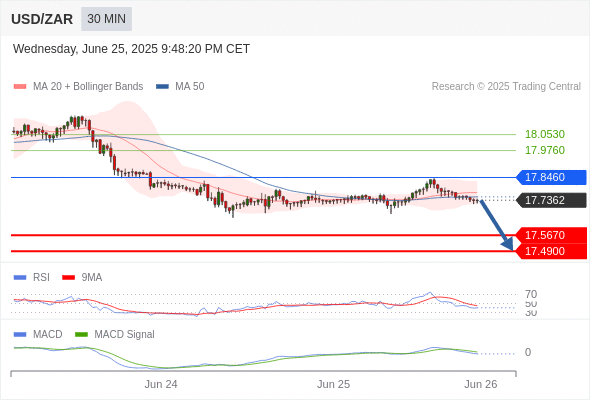590x400 pixels.
Task: Click the blue MACD legend swatch
Action: [x=20, y=335]
